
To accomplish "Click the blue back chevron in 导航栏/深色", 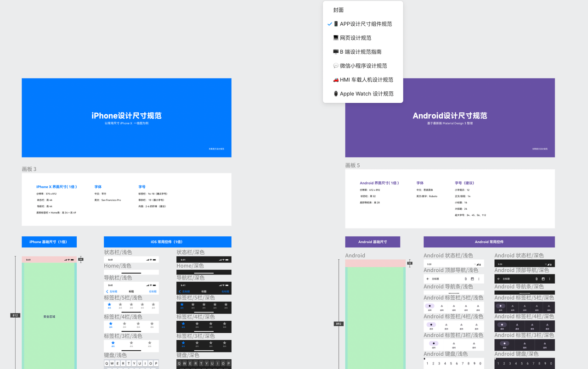I will 180,291.
